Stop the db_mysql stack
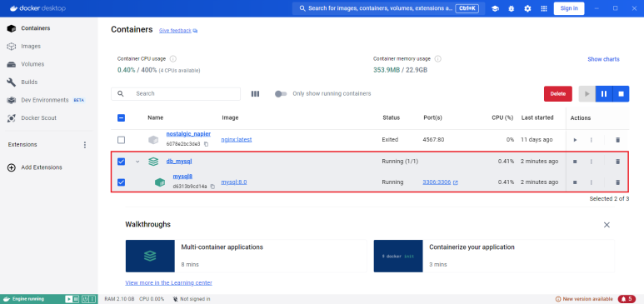644x304 pixels. coord(575,162)
